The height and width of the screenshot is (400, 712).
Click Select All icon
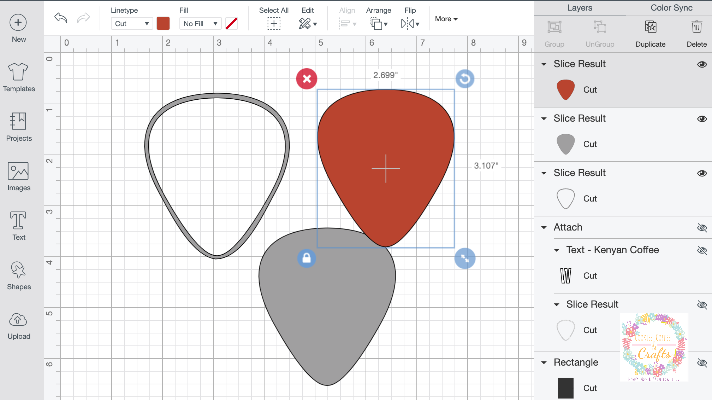tap(273, 24)
